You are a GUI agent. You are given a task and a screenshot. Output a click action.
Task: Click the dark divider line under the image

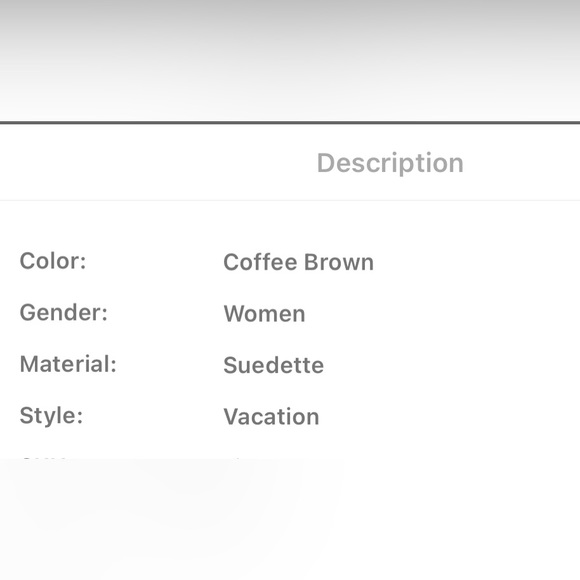coord(290,122)
